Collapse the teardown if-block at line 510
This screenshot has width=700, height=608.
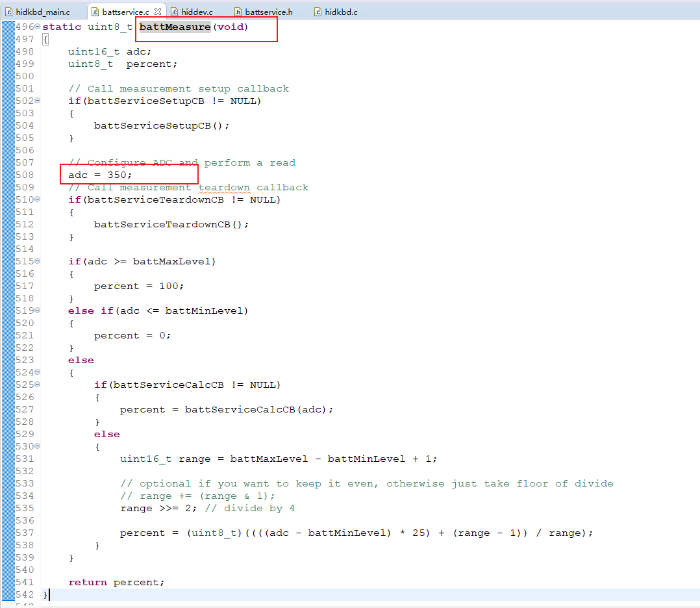click(37, 199)
